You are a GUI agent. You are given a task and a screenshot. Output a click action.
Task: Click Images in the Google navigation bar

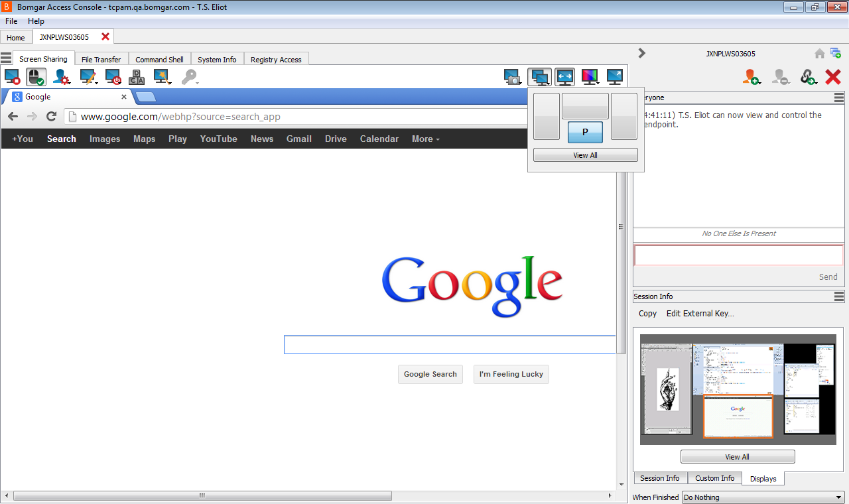(x=105, y=139)
